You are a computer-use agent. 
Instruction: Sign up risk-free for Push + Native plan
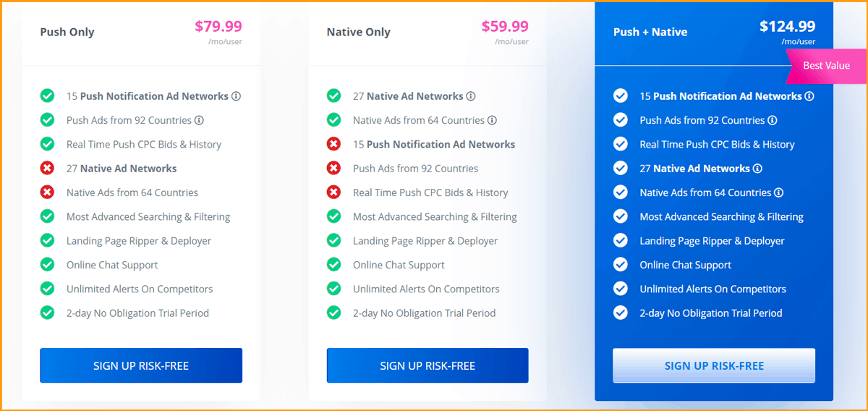click(714, 365)
